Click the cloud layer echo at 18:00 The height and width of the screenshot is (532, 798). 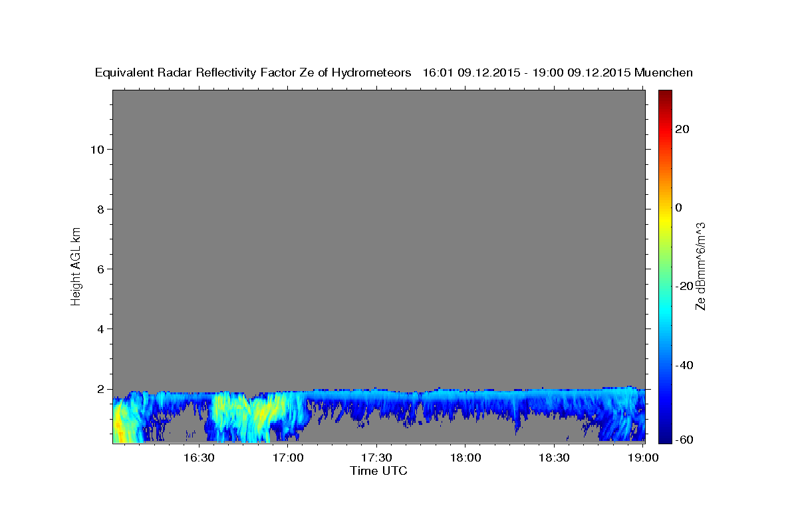(465, 398)
